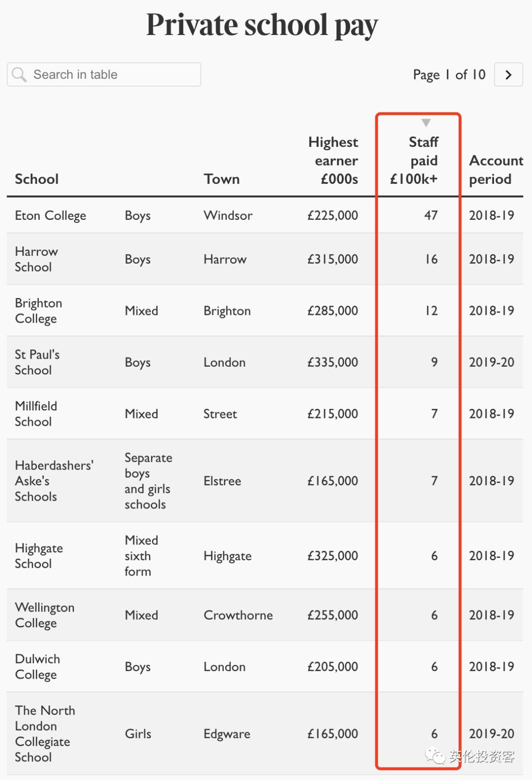
Task: Select the Eton College row
Action: pyautogui.click(x=51, y=215)
